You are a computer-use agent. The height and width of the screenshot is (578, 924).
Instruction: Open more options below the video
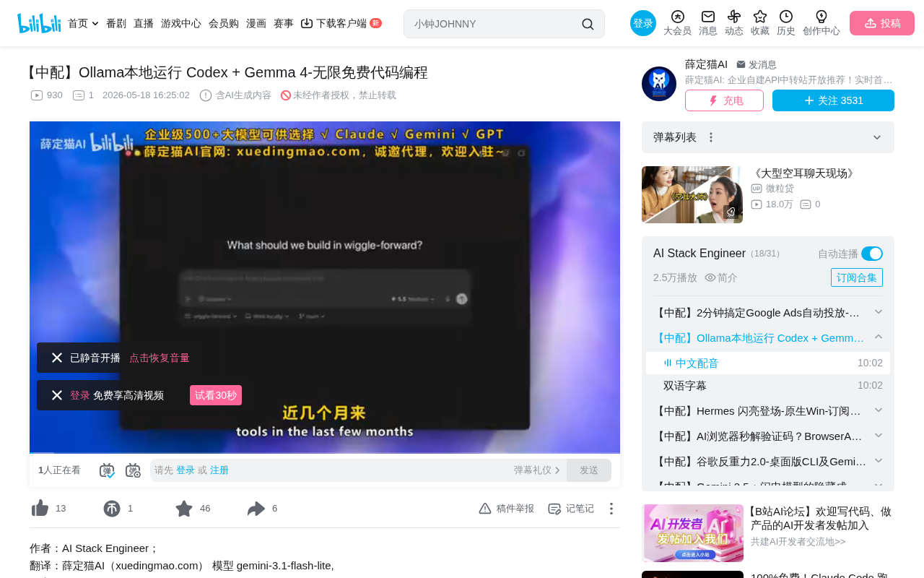[x=611, y=509]
